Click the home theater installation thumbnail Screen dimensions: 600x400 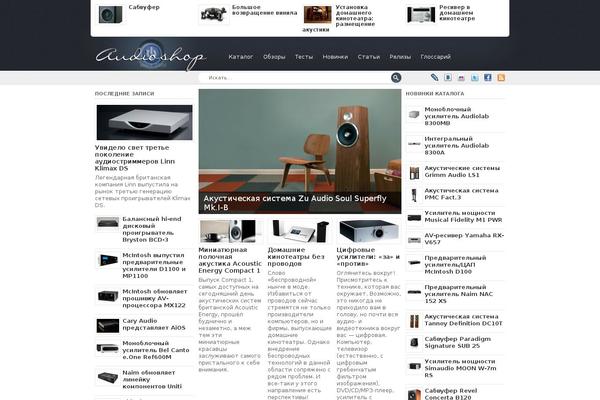[318, 15]
